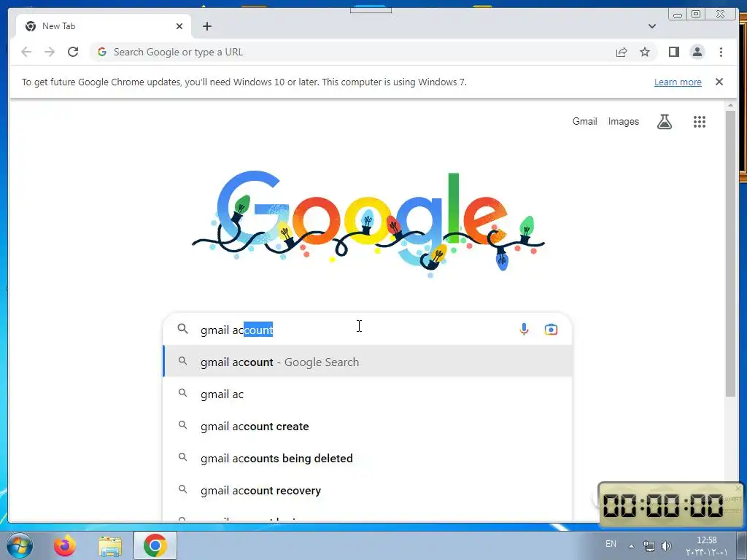The image size is (747, 560).
Task: Click the scrollbar up arrow
Action: [730, 105]
